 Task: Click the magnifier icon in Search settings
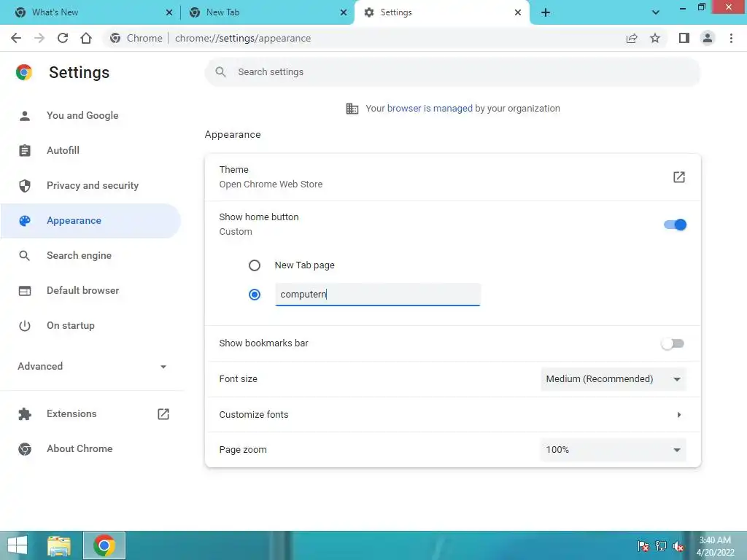coord(220,72)
